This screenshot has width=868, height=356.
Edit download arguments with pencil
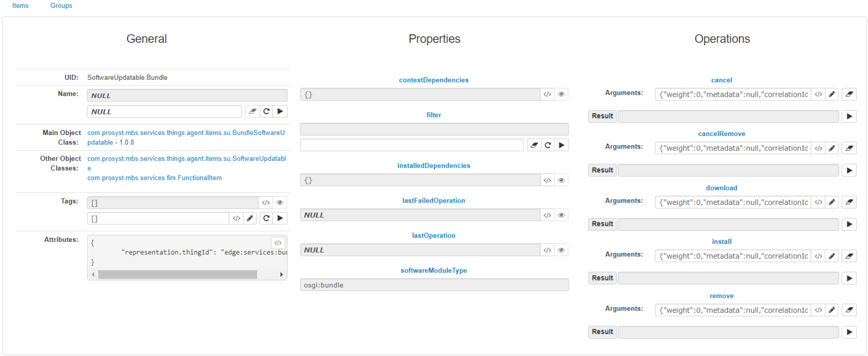(x=832, y=202)
